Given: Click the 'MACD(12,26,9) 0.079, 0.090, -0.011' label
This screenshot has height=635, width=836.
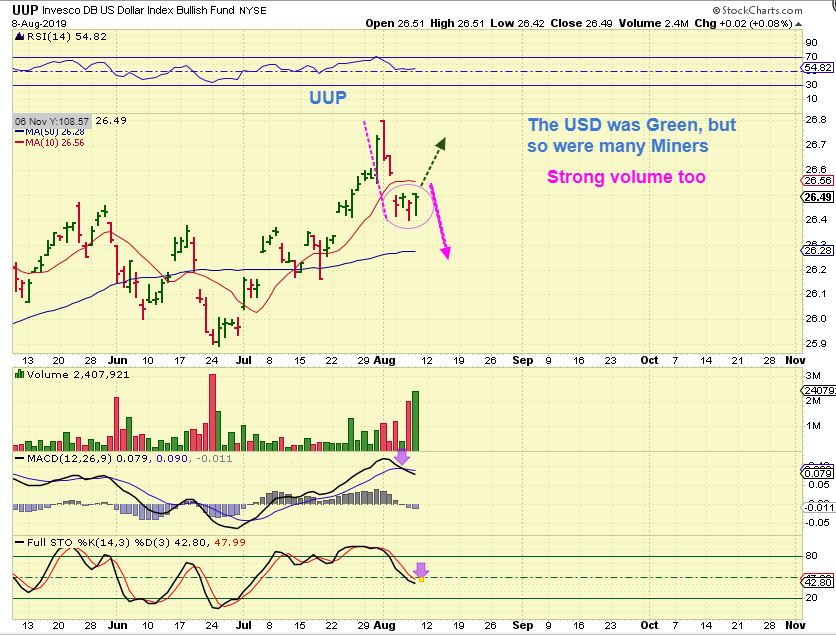Looking at the screenshot, I should (x=130, y=459).
